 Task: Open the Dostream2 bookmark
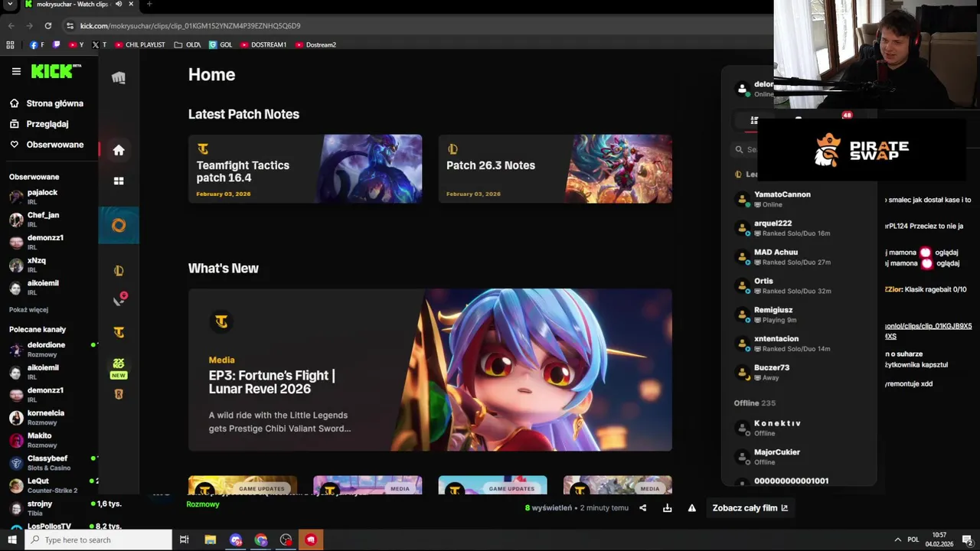tap(315, 44)
